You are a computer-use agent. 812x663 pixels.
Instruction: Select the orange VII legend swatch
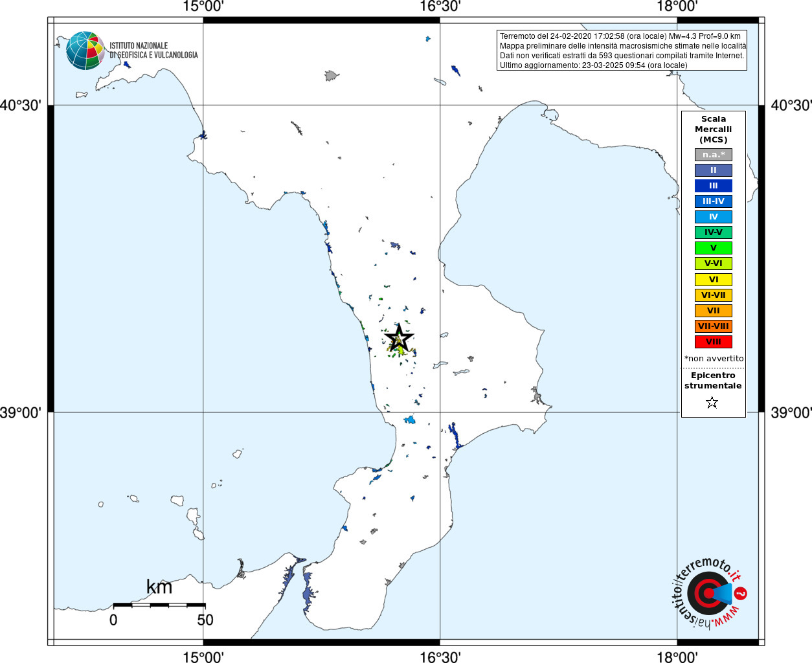pyautogui.click(x=714, y=311)
